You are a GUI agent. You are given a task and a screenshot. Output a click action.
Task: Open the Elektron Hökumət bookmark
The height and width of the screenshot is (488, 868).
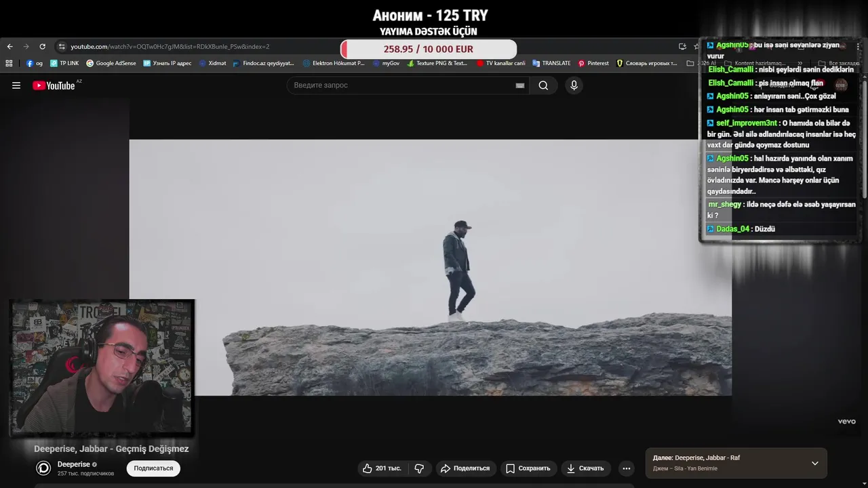click(x=334, y=63)
